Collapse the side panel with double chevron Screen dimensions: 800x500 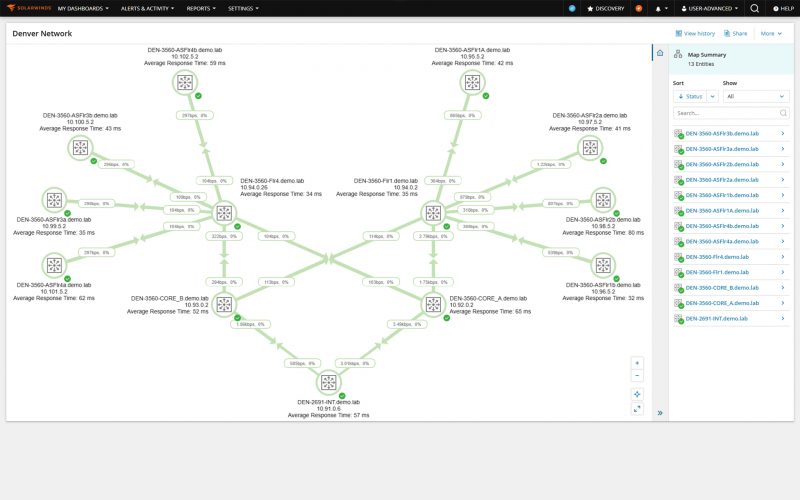click(x=660, y=413)
